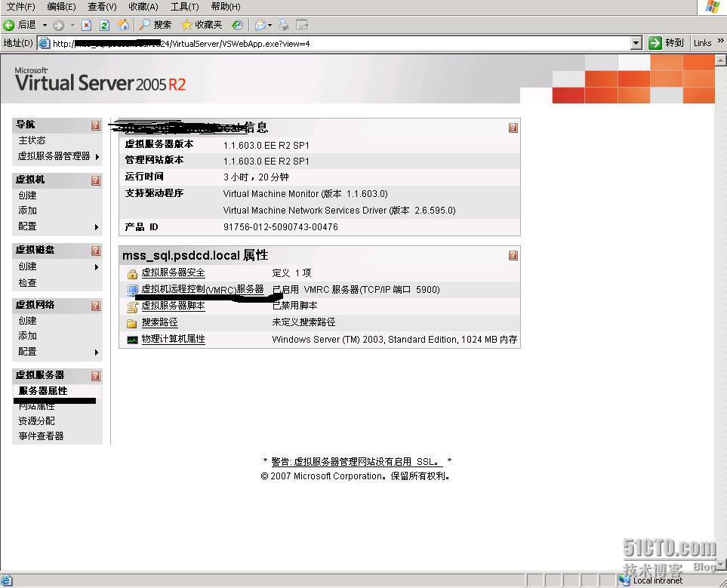
Task: Open the Forward button history dropdown arrow
Action: point(72,25)
